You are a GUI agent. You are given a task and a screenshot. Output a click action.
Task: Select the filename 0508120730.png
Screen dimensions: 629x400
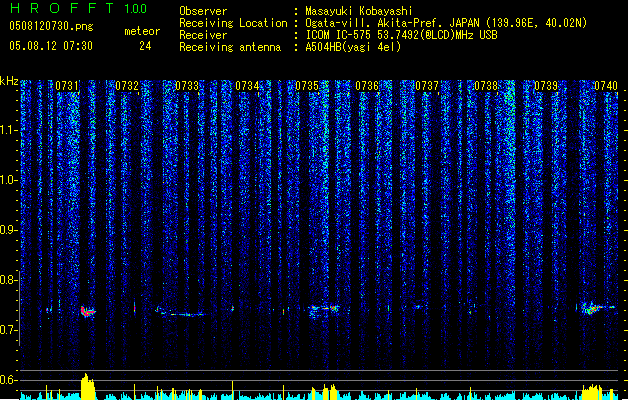coord(51,26)
